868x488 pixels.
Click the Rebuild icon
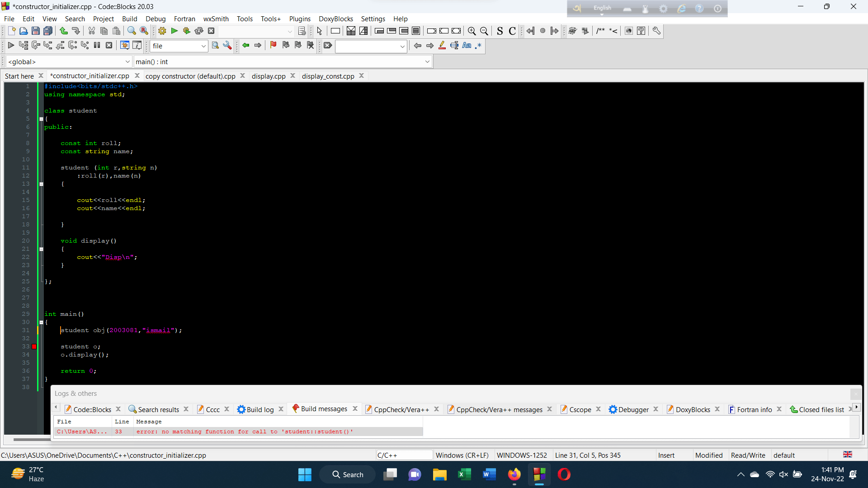click(199, 31)
